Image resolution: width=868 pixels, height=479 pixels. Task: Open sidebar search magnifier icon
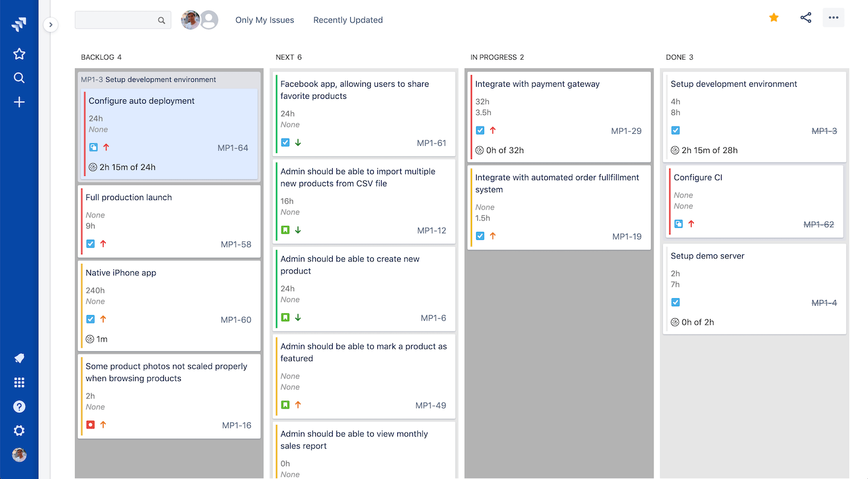19,78
